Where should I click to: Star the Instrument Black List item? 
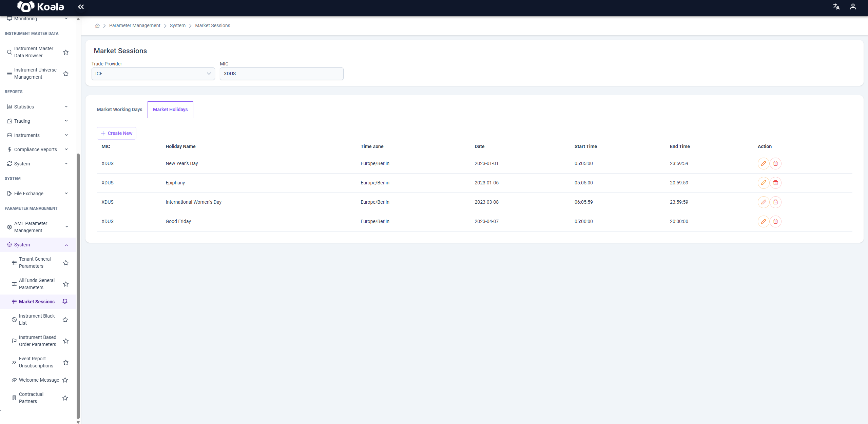click(65, 320)
